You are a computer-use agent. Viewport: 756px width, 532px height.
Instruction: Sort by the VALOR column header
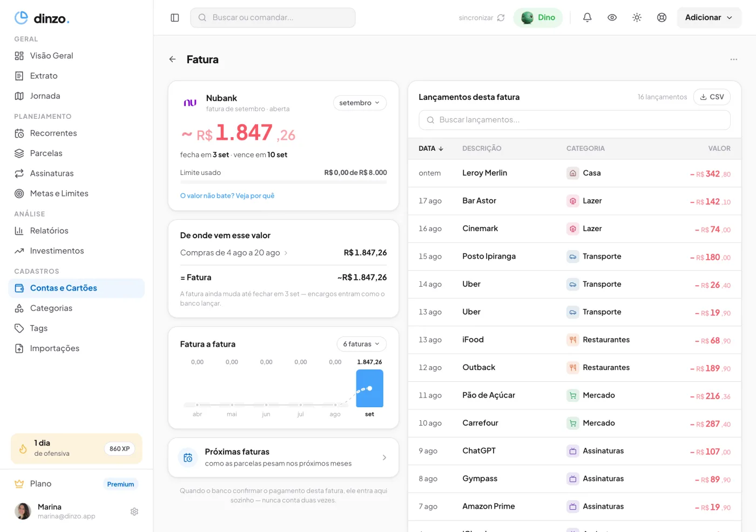tap(719, 149)
